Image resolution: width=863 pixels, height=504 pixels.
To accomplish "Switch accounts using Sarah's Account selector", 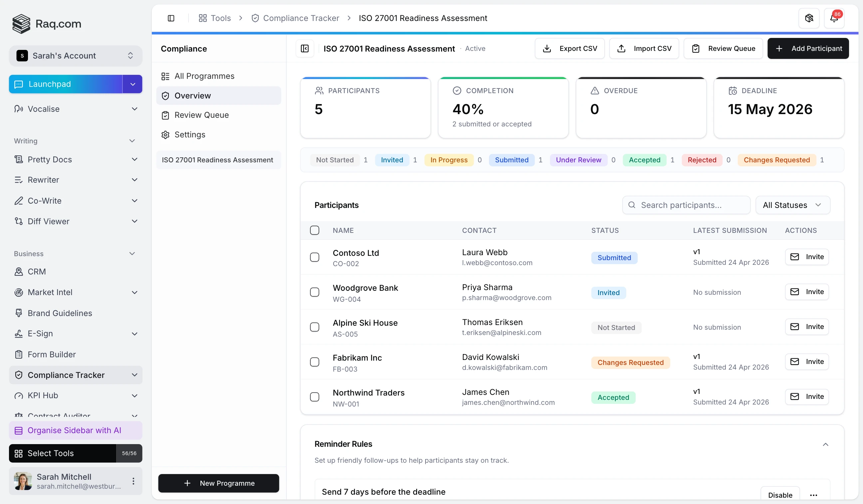I will click(x=75, y=56).
